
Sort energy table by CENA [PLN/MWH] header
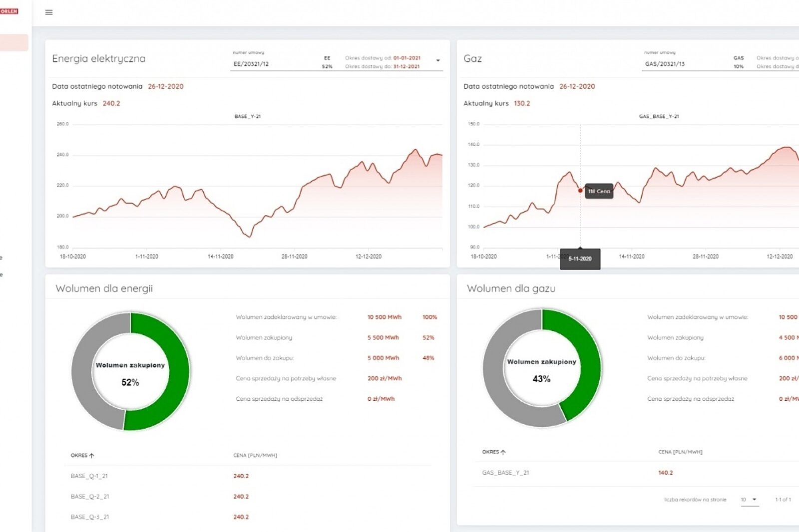coord(255,455)
